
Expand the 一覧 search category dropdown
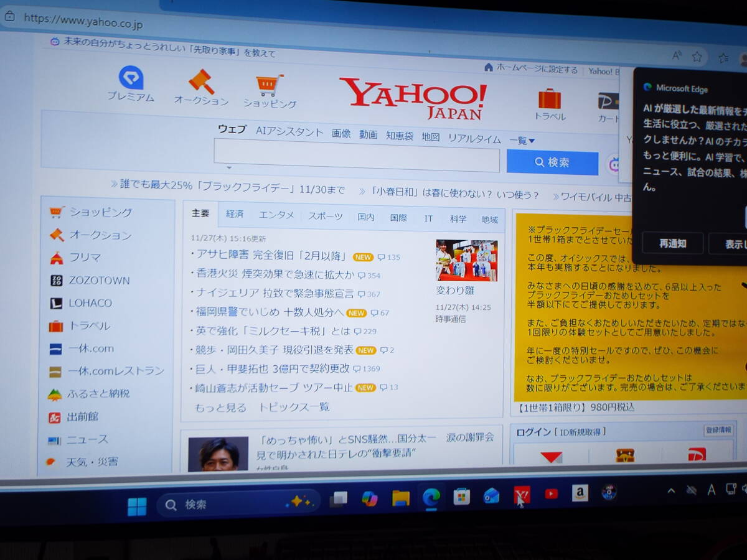click(522, 141)
